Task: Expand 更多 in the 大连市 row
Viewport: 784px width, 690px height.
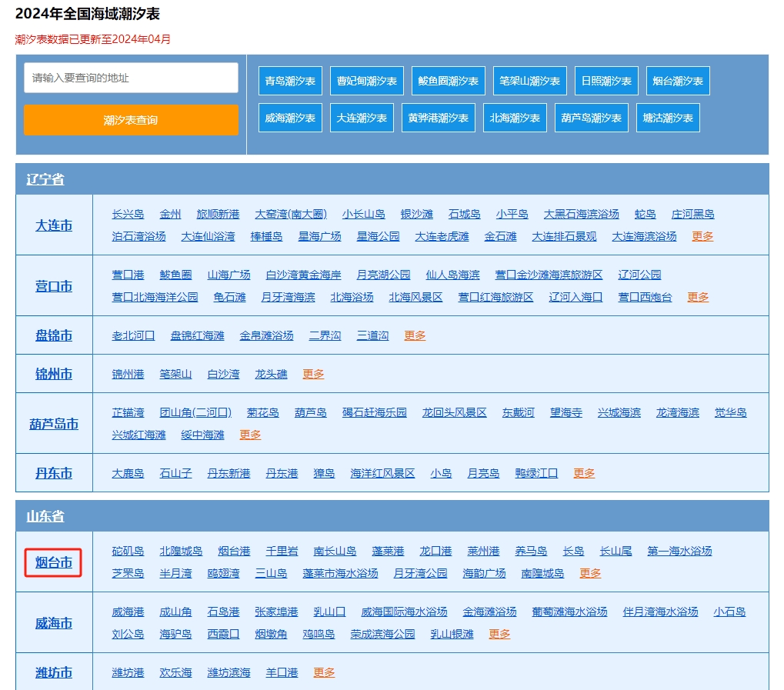Action: (x=702, y=236)
